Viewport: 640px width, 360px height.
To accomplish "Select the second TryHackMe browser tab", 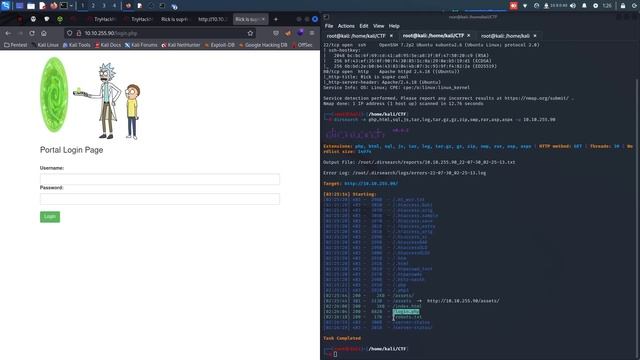I will [x=138, y=19].
